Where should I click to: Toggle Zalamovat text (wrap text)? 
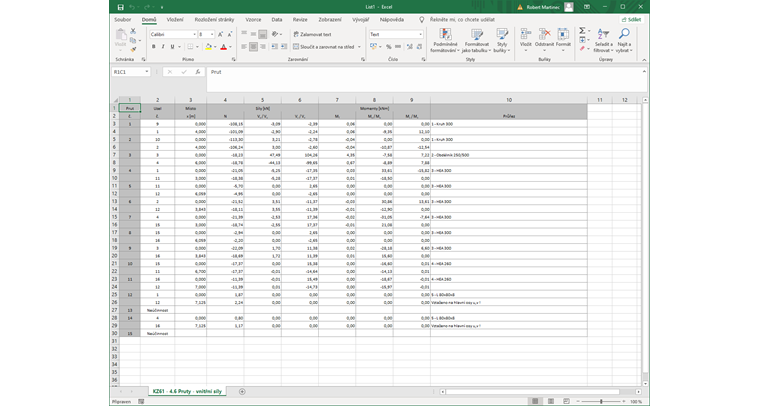313,34
